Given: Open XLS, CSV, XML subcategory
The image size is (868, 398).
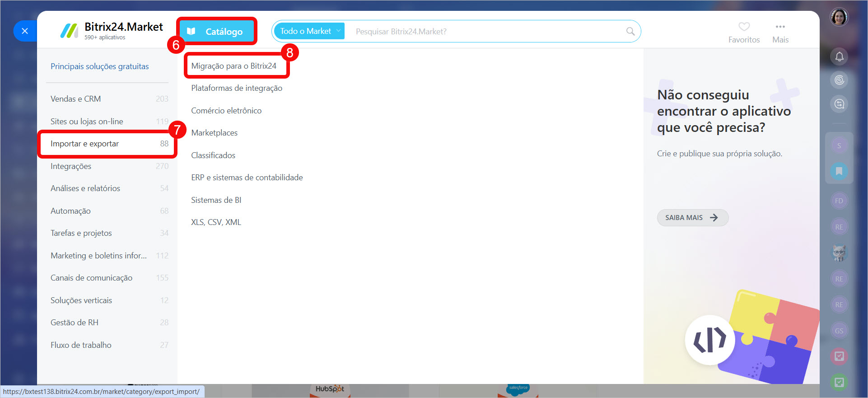Looking at the screenshot, I should (216, 222).
